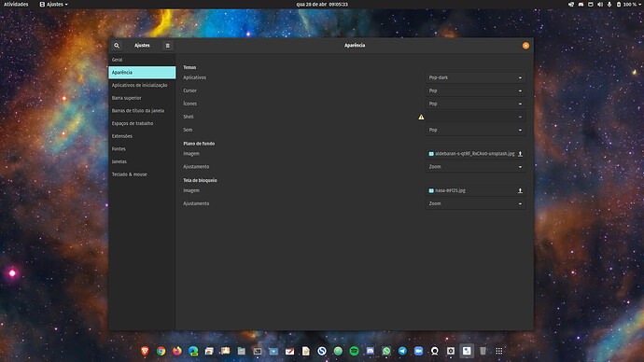The width and height of the screenshot is (644, 362).
Task: Open Espaços de trabalho section
Action: pyautogui.click(x=142, y=123)
